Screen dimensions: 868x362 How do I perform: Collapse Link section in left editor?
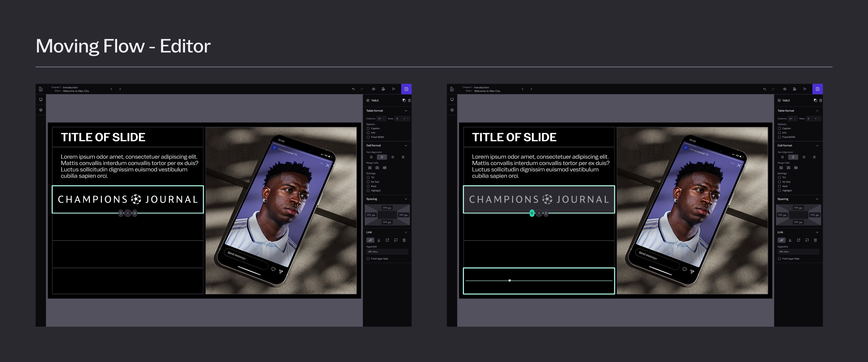[x=406, y=232]
